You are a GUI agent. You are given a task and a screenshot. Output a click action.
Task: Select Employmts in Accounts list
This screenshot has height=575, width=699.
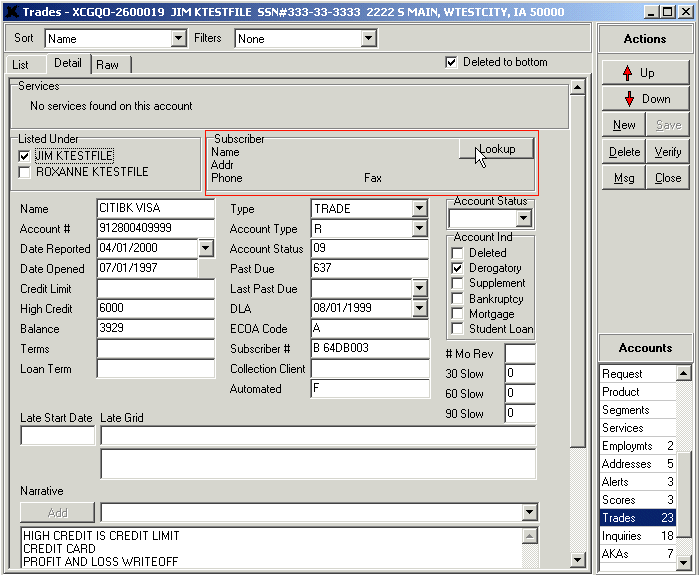tap(637, 446)
